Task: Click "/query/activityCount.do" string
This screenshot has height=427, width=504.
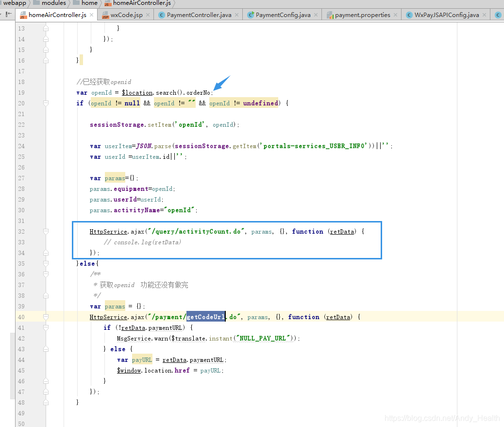Action: [x=196, y=232]
